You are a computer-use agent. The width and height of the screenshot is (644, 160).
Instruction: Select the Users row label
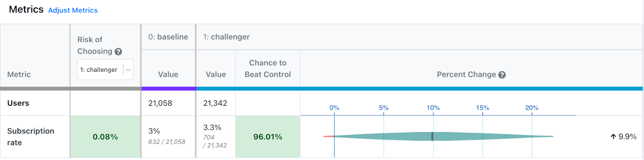click(18, 103)
